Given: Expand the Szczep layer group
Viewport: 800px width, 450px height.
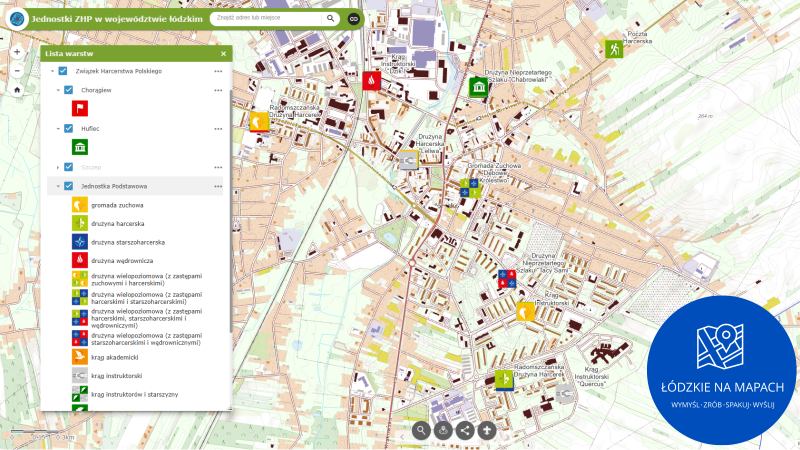Looking at the screenshot, I should pos(58,167).
